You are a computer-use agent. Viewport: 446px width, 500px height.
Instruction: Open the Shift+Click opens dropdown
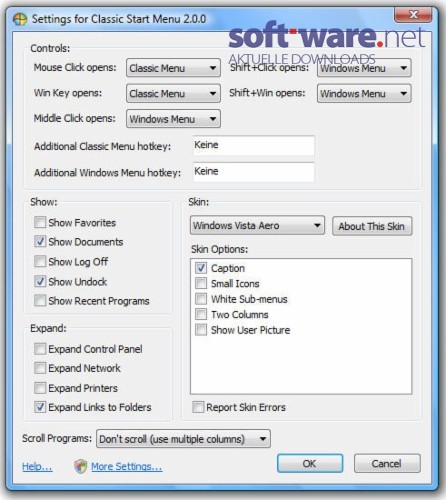[364, 68]
